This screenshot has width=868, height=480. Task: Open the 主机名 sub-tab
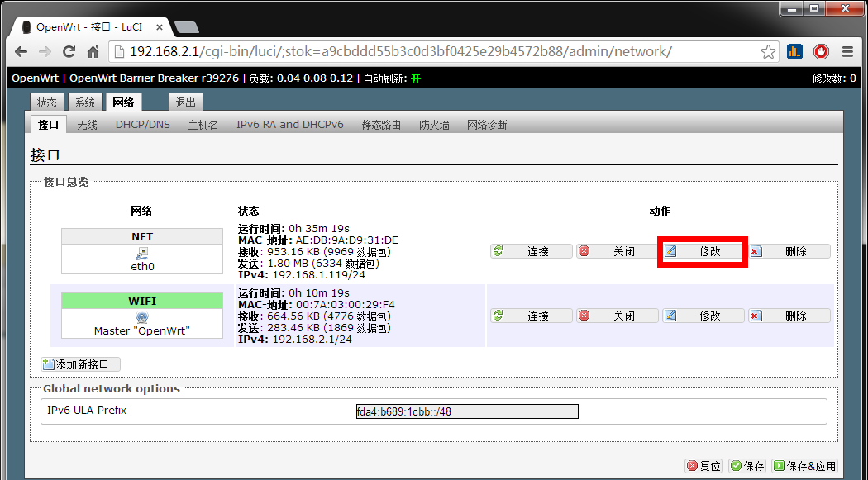[203, 125]
